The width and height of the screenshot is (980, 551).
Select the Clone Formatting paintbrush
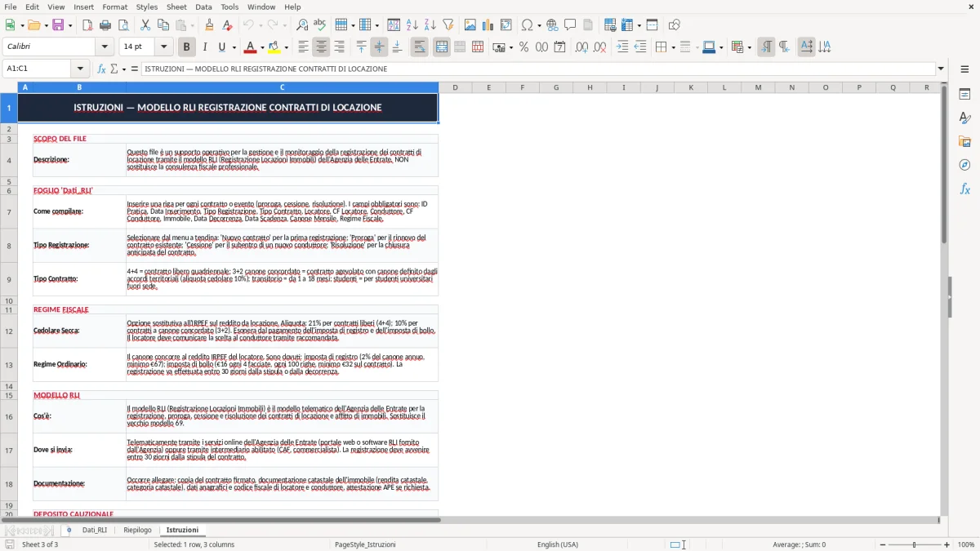point(209,25)
